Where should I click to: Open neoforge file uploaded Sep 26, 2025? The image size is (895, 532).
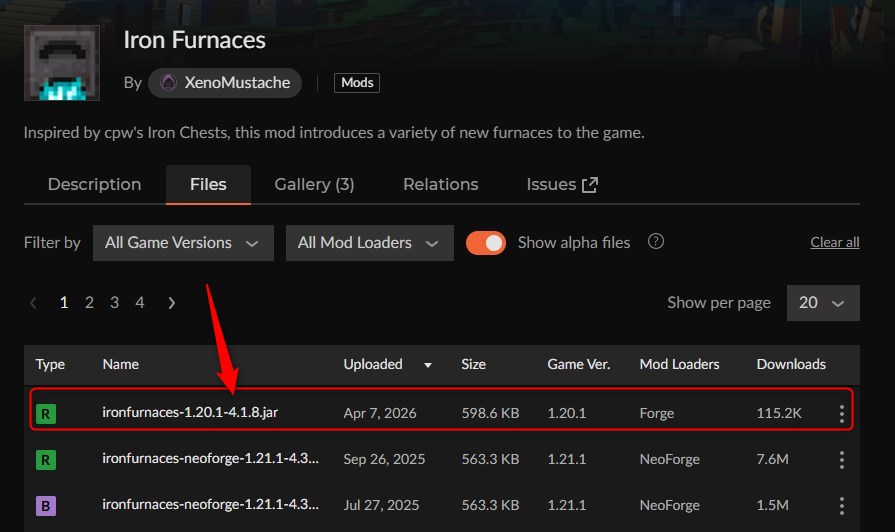click(x=210, y=458)
